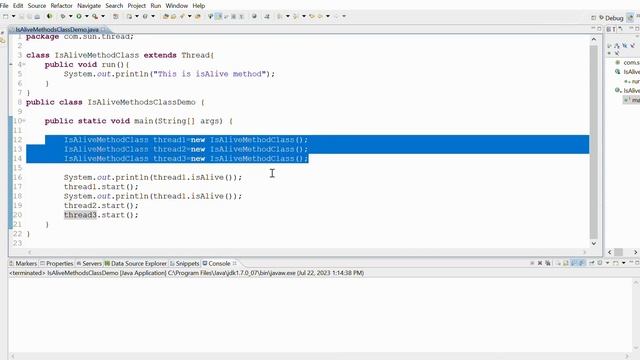Click the Debug launch toolbar icon
Image resolution: width=640 pixels, height=360 pixels.
tap(63, 16)
